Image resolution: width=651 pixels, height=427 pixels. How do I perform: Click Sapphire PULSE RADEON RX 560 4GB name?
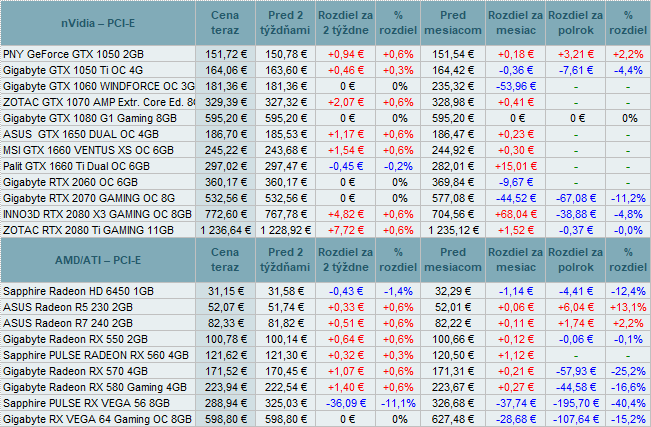(x=96, y=355)
